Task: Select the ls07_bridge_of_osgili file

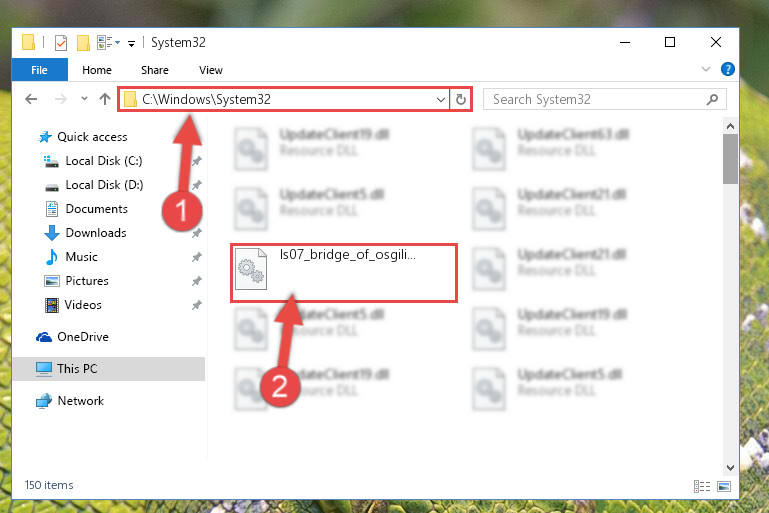Action: 344,273
